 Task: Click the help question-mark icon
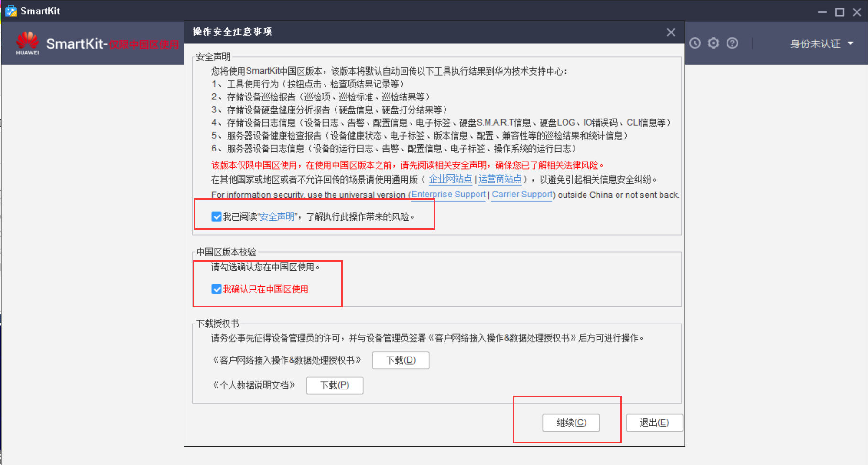pyautogui.click(x=732, y=43)
